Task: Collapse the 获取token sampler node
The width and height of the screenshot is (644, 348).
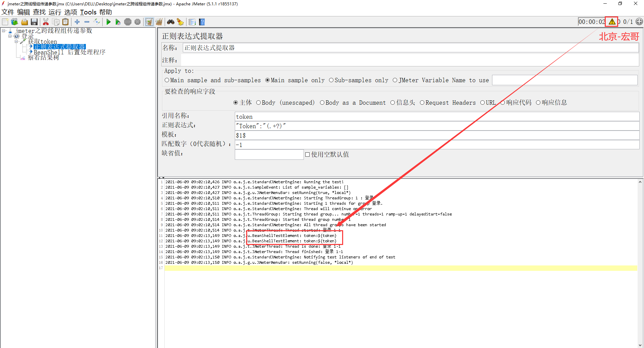Action: pyautogui.click(x=16, y=42)
